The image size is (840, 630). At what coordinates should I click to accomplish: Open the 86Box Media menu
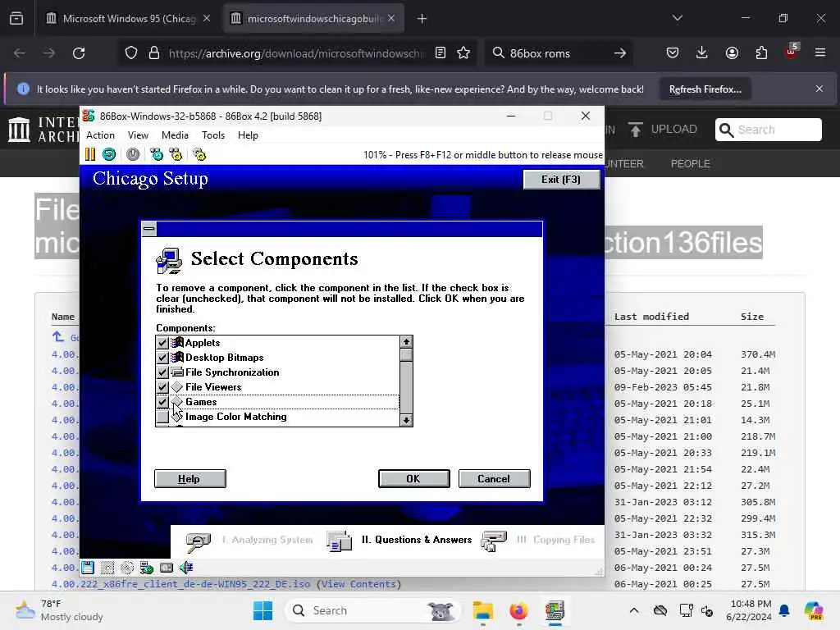pos(175,135)
